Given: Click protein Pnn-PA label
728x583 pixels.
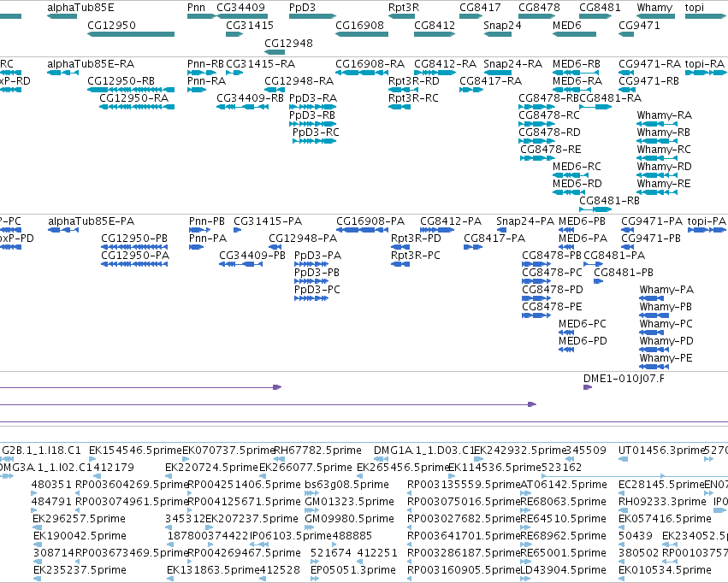Looking at the screenshot, I should coord(208,238).
